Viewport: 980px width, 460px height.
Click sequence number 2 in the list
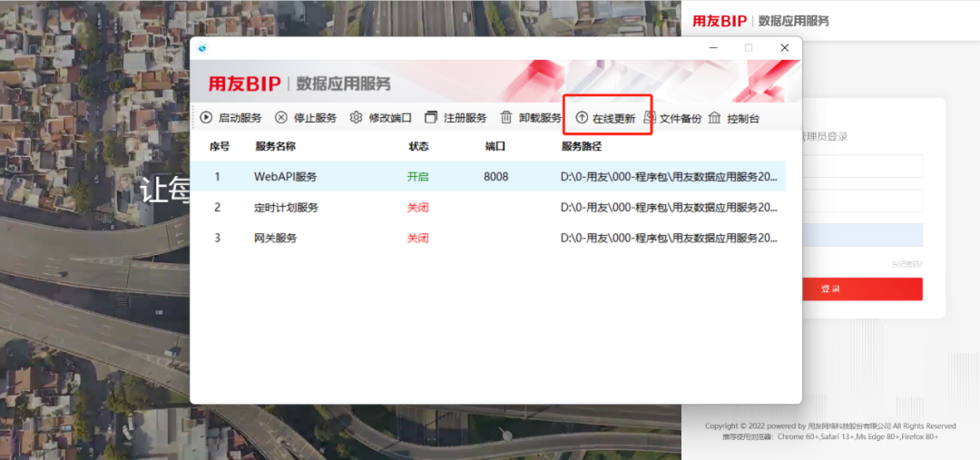pyautogui.click(x=218, y=207)
